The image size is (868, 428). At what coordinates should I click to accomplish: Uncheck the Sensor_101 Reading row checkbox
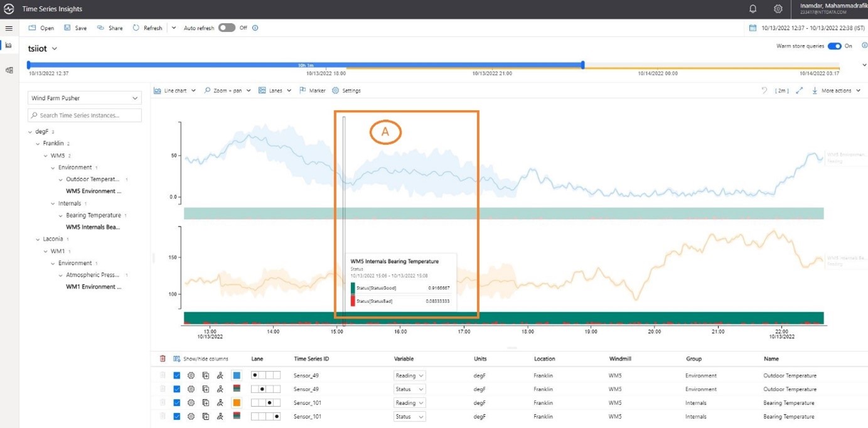pyautogui.click(x=177, y=403)
